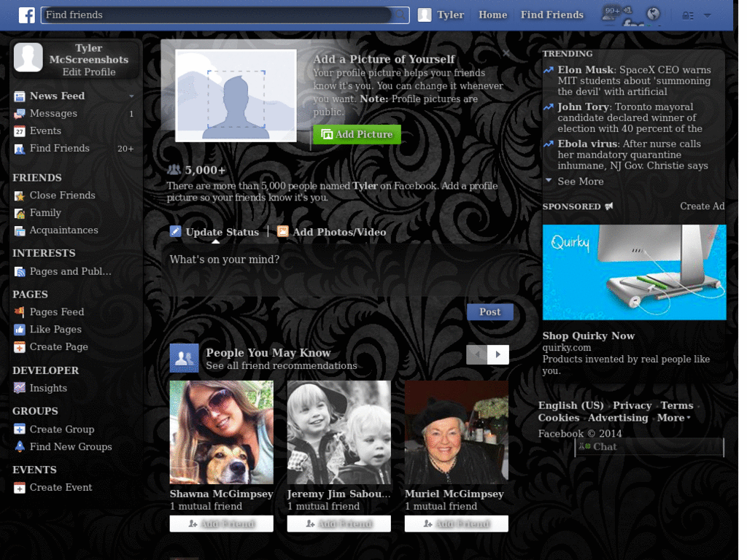This screenshot has height=560, width=747.
Task: Expand trending See More arrow
Action: point(549,181)
